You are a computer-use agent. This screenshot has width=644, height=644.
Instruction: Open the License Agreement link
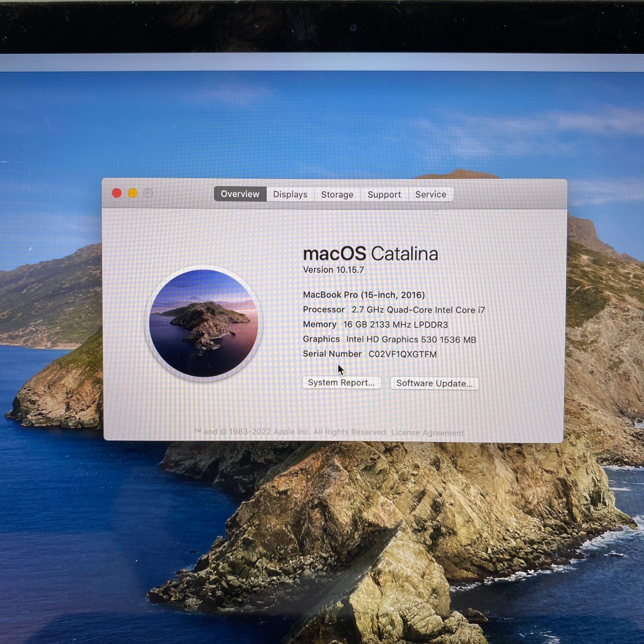(x=427, y=433)
